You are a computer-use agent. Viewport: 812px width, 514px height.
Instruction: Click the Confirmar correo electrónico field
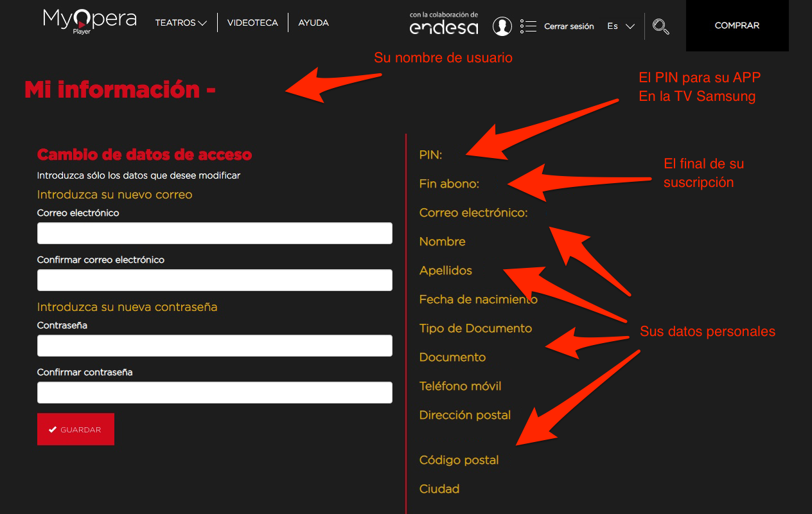click(x=215, y=280)
